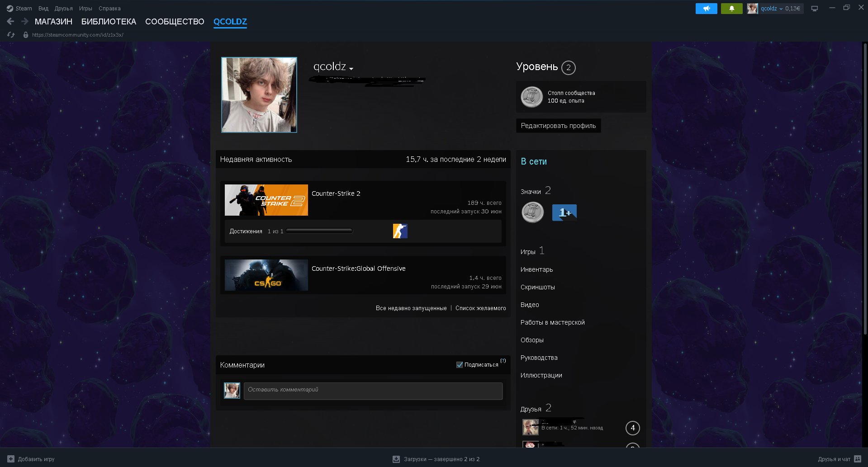Go to СООБЩЕСТВО tab
The height and width of the screenshot is (467, 868).
coord(175,21)
